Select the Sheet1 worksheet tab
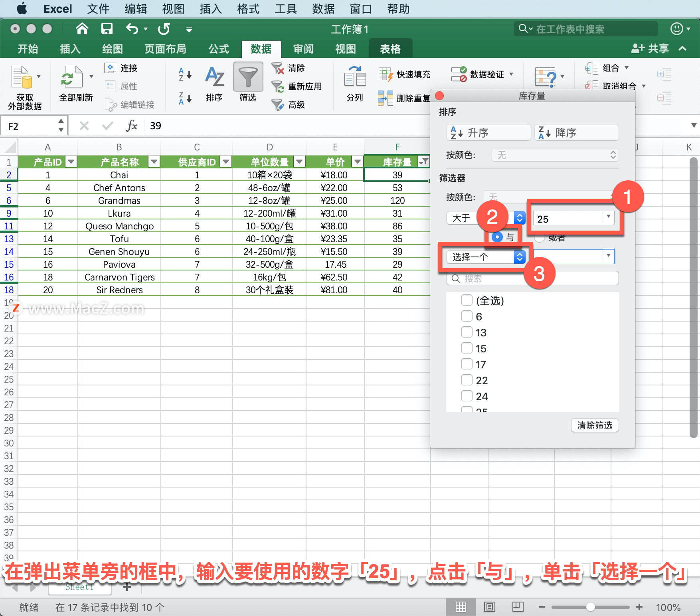The image size is (700, 616). [x=79, y=587]
